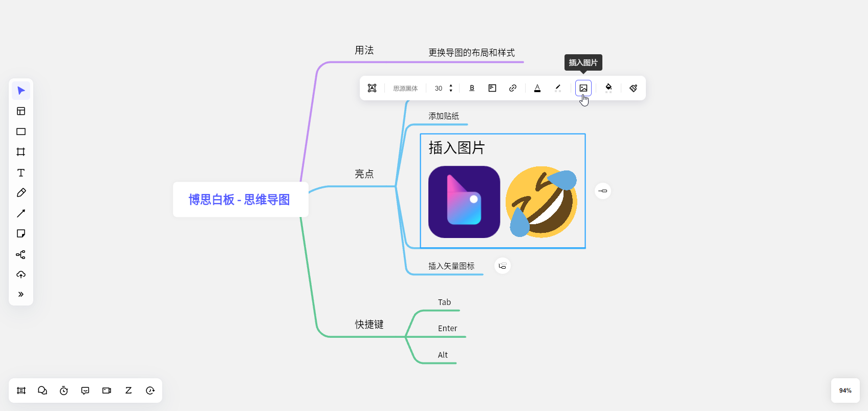868x411 pixels.
Task: Click the Z icon in bottom toolbar
Action: (128, 391)
